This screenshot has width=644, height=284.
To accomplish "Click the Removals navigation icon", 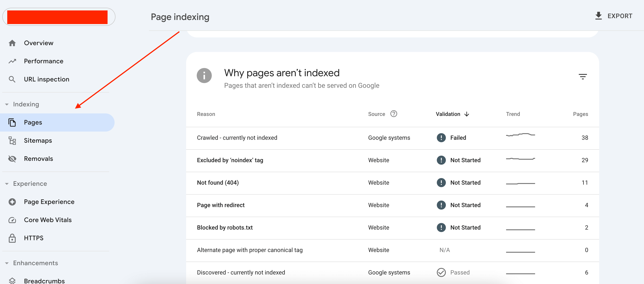I will click(12, 159).
